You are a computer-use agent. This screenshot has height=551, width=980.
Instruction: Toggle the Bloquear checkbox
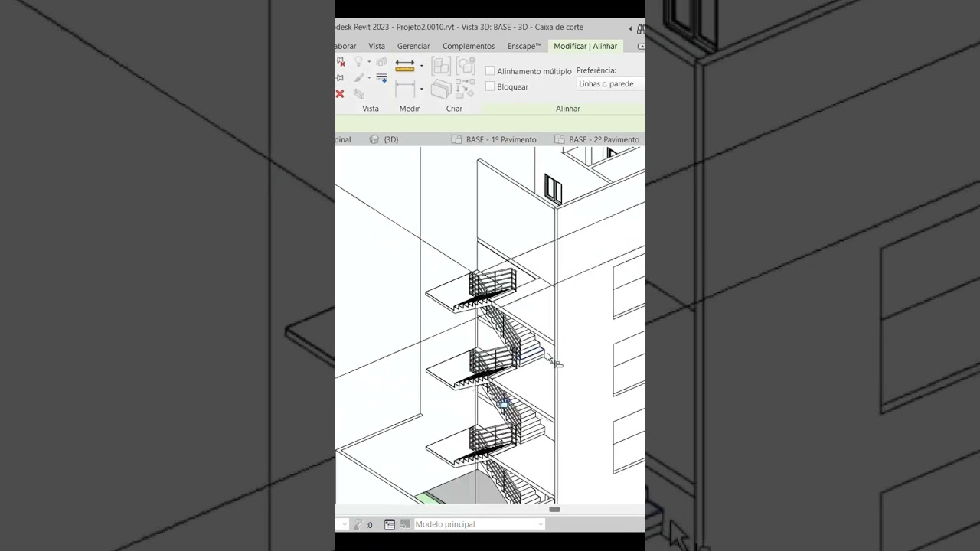490,86
